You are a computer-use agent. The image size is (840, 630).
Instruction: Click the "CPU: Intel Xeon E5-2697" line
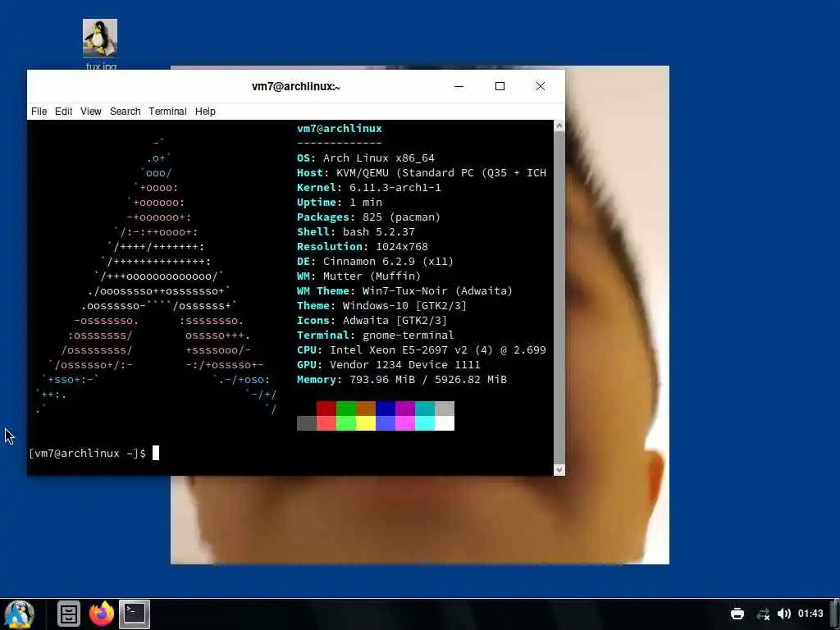(x=421, y=349)
